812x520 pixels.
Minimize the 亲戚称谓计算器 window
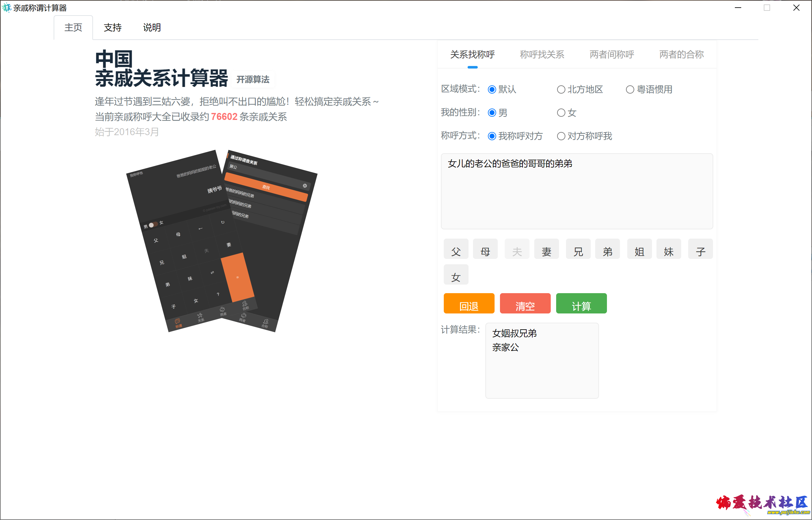click(x=738, y=7)
